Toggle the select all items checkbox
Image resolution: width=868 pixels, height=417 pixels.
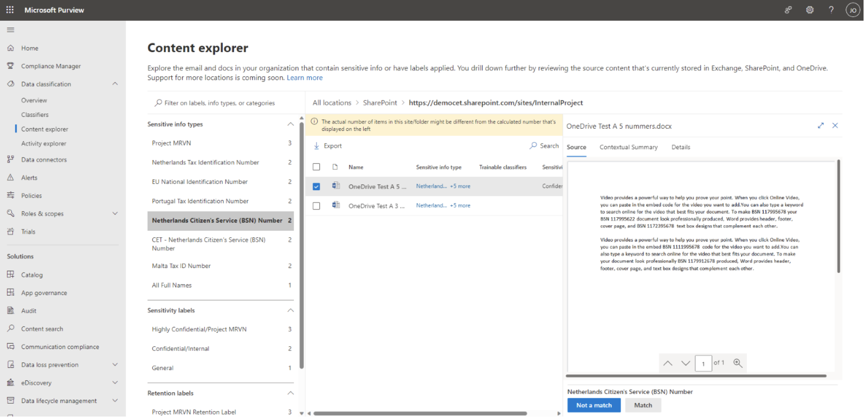click(x=316, y=167)
